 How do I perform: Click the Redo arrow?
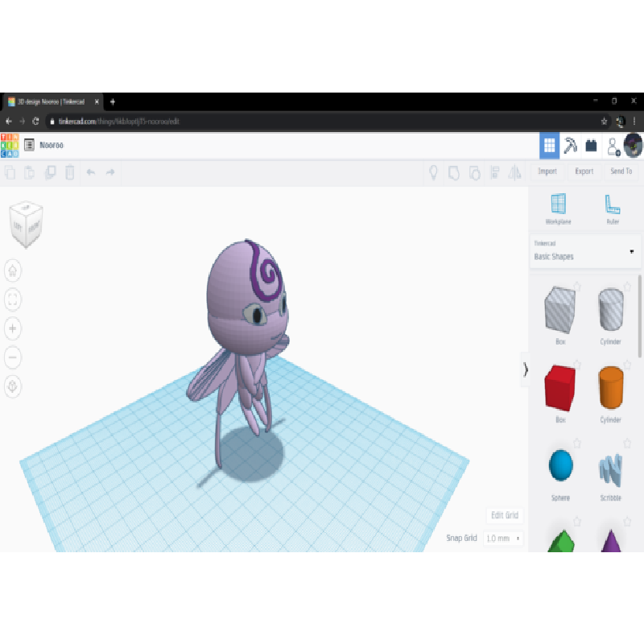click(110, 172)
